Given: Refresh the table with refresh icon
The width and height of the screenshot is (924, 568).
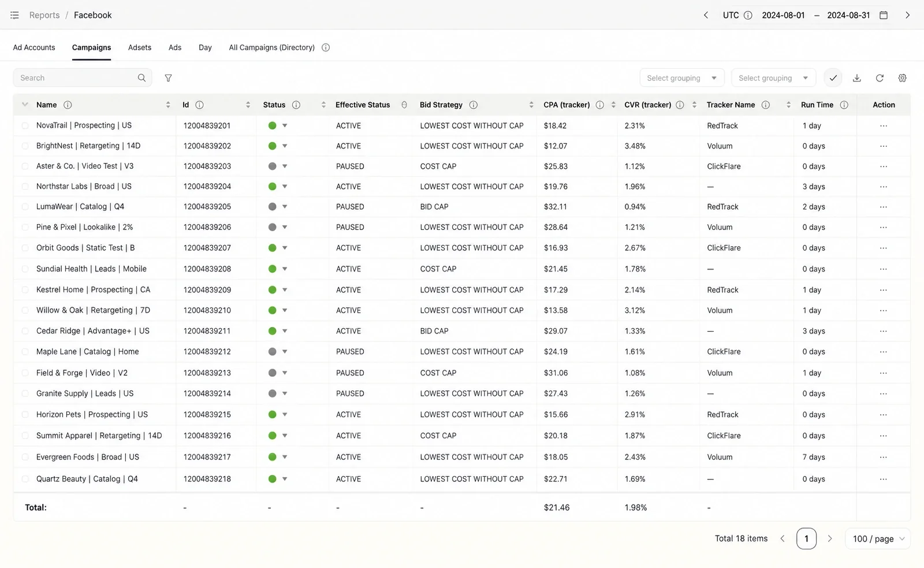Looking at the screenshot, I should pos(880,78).
